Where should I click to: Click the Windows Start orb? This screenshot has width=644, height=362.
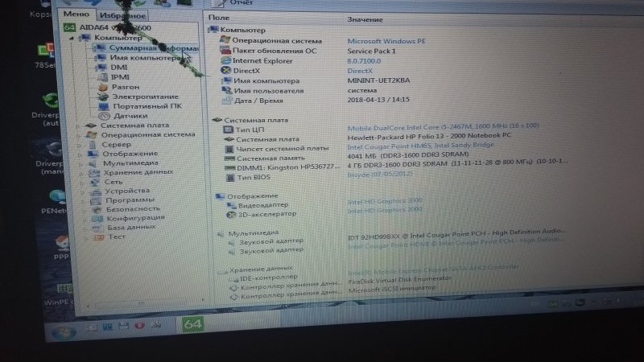pos(60,333)
